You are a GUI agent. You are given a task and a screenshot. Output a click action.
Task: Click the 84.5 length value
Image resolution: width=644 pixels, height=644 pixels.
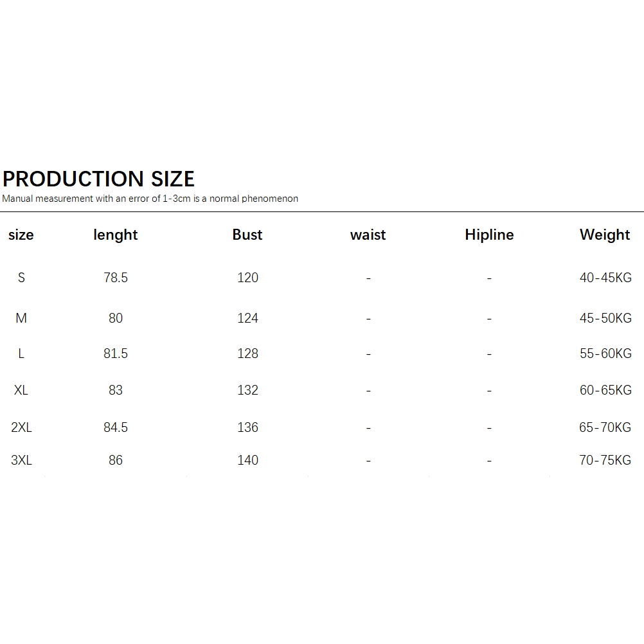point(116,427)
